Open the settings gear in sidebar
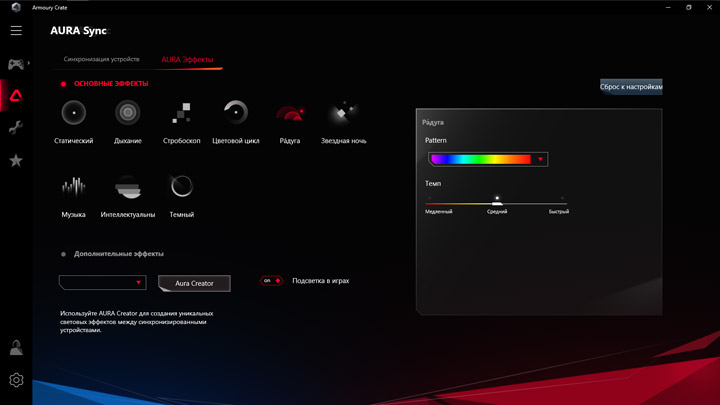This screenshot has width=720, height=405. pos(16,380)
